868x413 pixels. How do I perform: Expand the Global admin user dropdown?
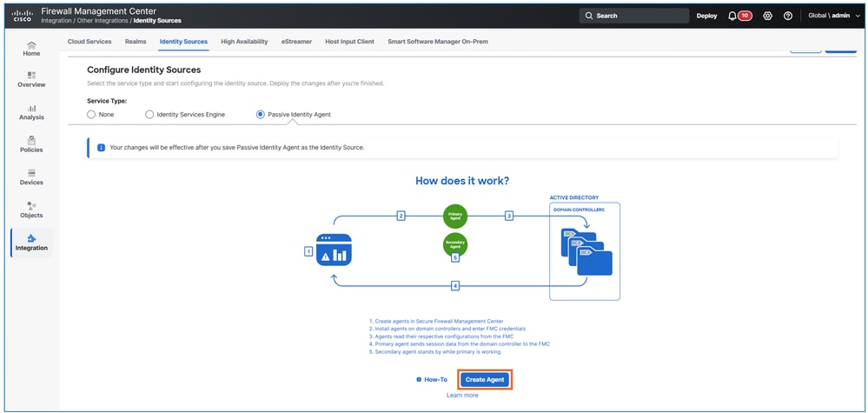click(834, 16)
